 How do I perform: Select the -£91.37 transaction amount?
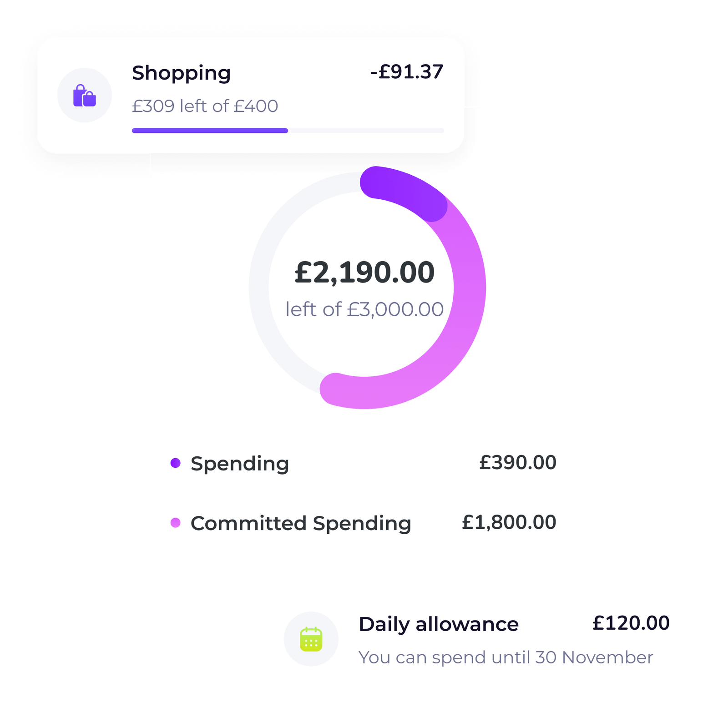[407, 71]
